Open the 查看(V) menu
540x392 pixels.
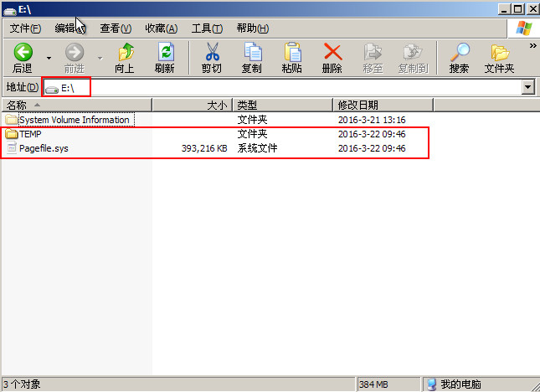(116, 28)
